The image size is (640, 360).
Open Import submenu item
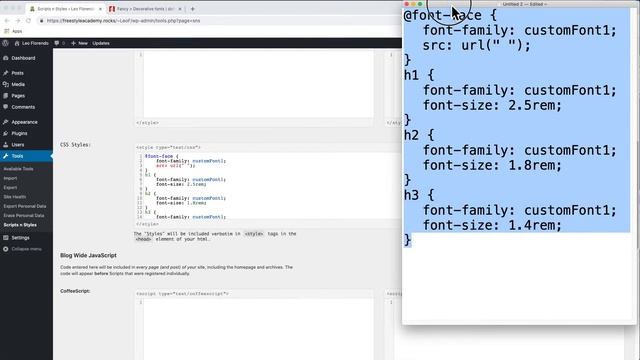click(10, 178)
